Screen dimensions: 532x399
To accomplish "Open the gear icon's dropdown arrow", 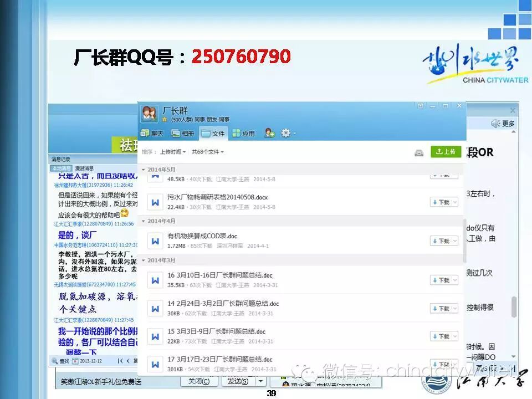I will click(294, 134).
